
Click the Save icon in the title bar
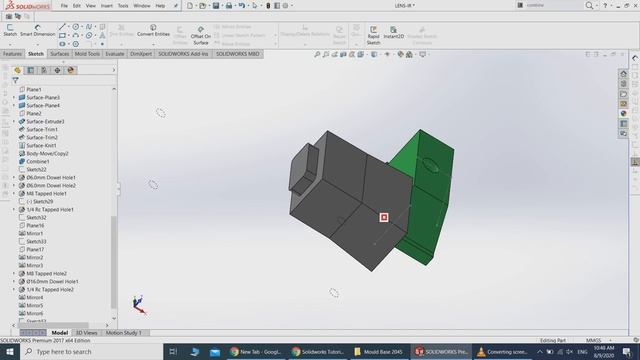(x=216, y=6)
